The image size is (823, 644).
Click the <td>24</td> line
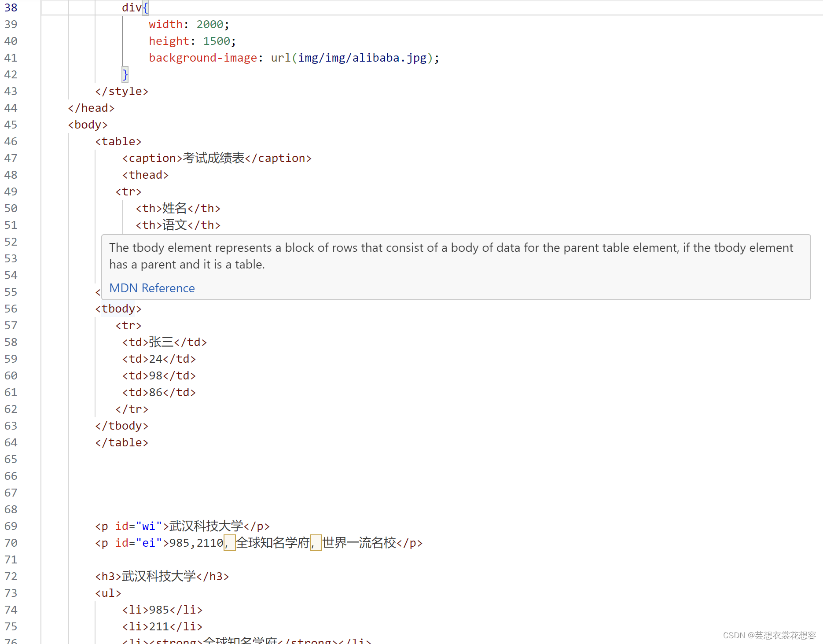(159, 359)
